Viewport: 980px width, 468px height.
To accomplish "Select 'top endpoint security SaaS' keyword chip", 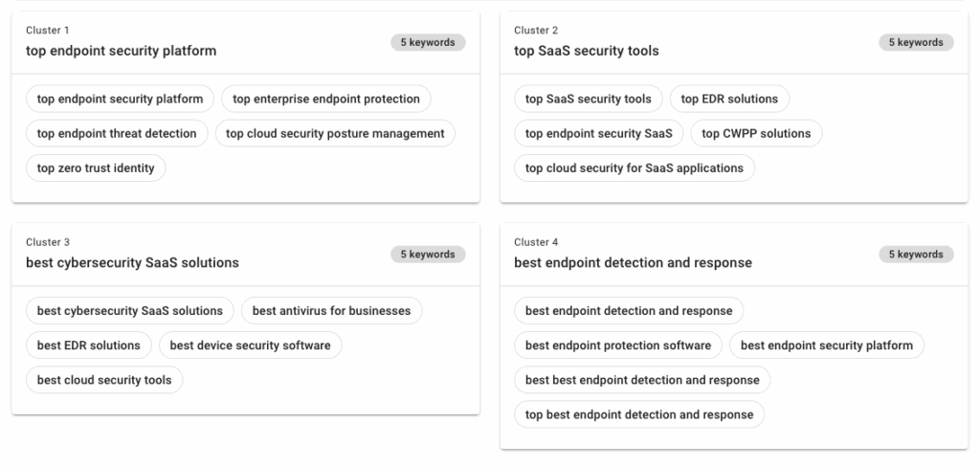I will coord(599,133).
